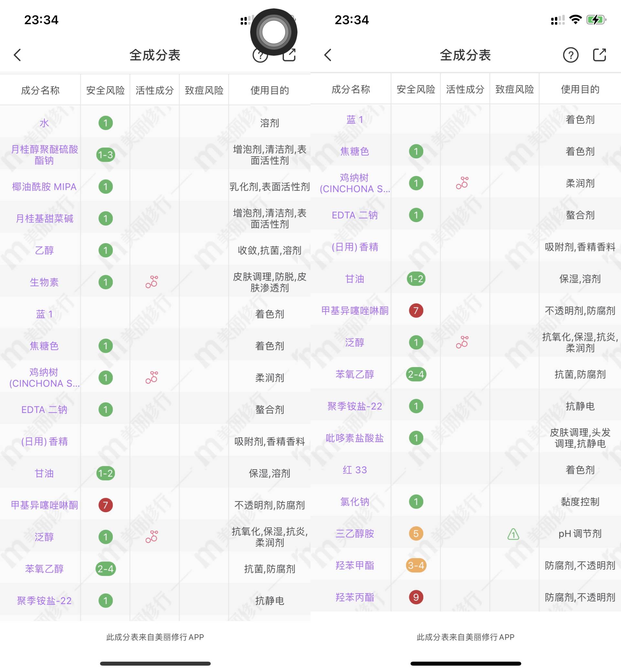The height and width of the screenshot is (672, 621).
Task: Tap the share icon on the right screen
Action: tap(600, 55)
